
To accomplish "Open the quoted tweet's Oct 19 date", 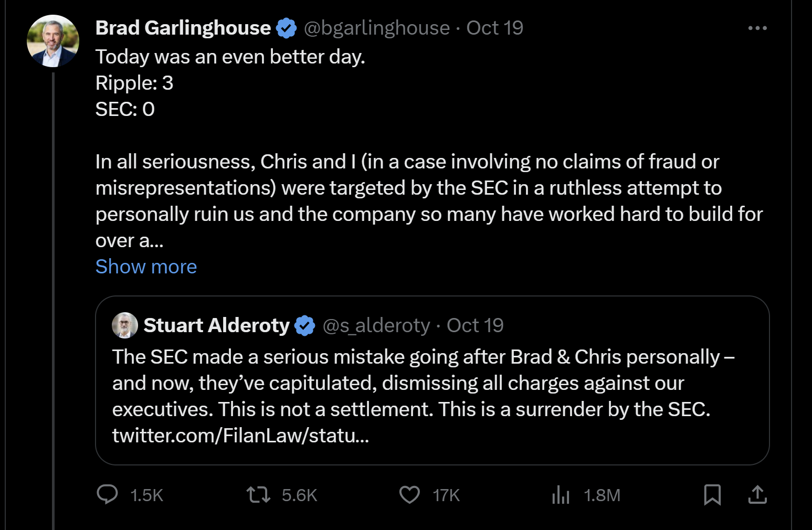I will click(475, 325).
